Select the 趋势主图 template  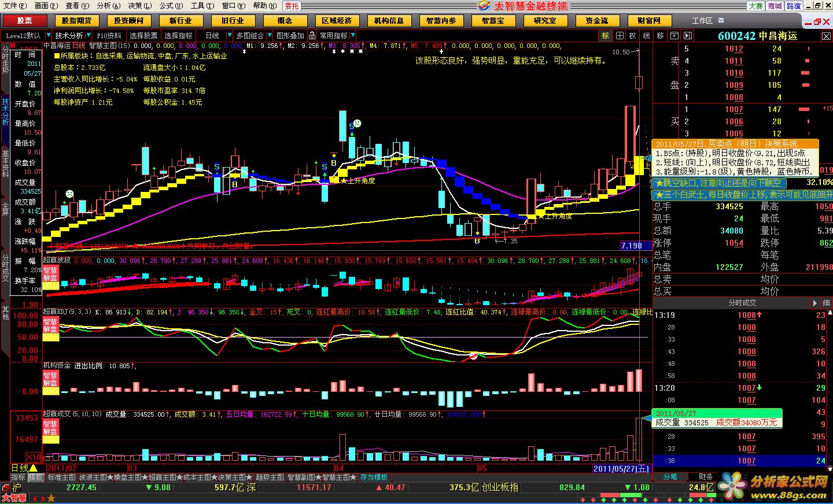click(270, 477)
